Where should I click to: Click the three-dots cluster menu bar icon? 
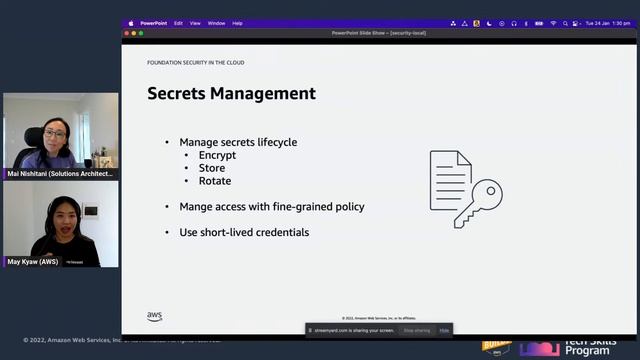click(453, 24)
